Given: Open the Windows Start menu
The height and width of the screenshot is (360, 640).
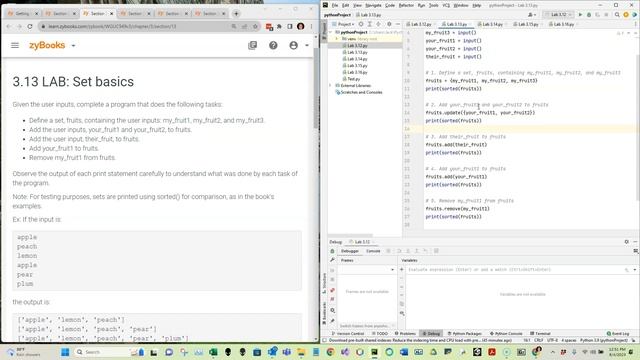Looking at the screenshot, I should click(x=65, y=352).
